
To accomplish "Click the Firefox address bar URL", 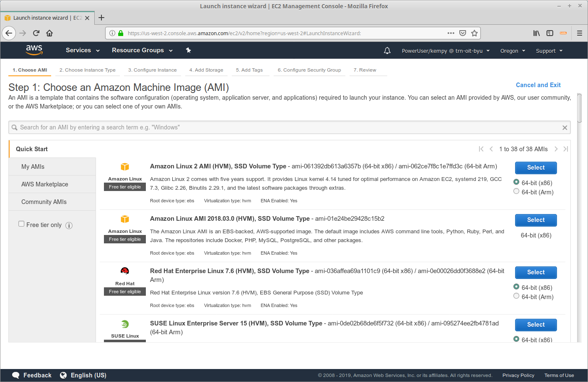I will click(x=244, y=33).
